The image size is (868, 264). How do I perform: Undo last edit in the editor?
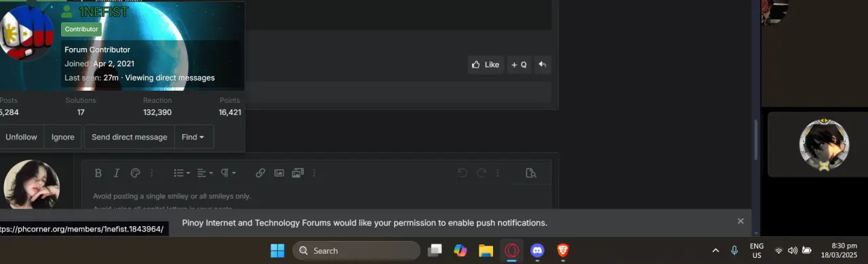pyautogui.click(x=462, y=173)
